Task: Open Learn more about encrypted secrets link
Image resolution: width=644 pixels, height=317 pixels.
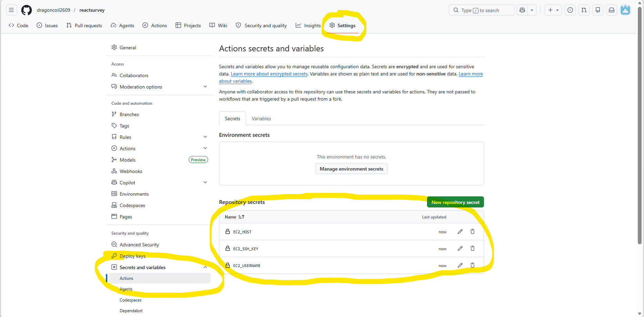Action: point(269,74)
